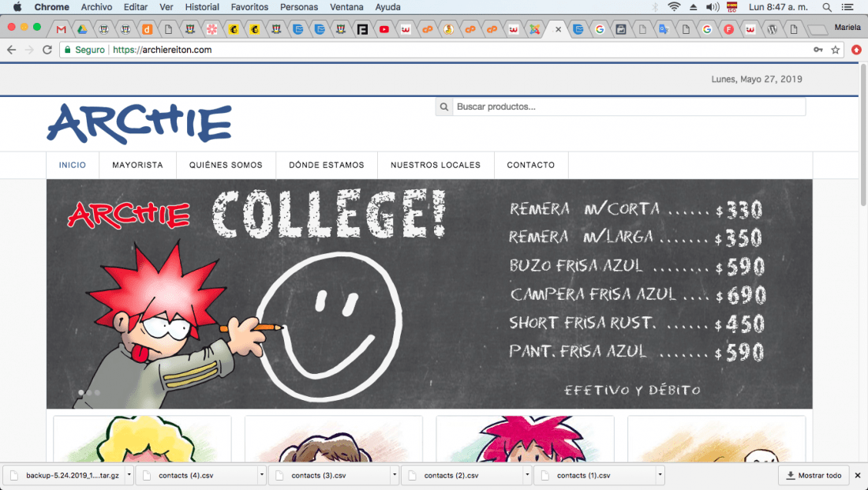This screenshot has width=868, height=490.
Task: Click the College chalkboard banner image
Action: pos(429,294)
